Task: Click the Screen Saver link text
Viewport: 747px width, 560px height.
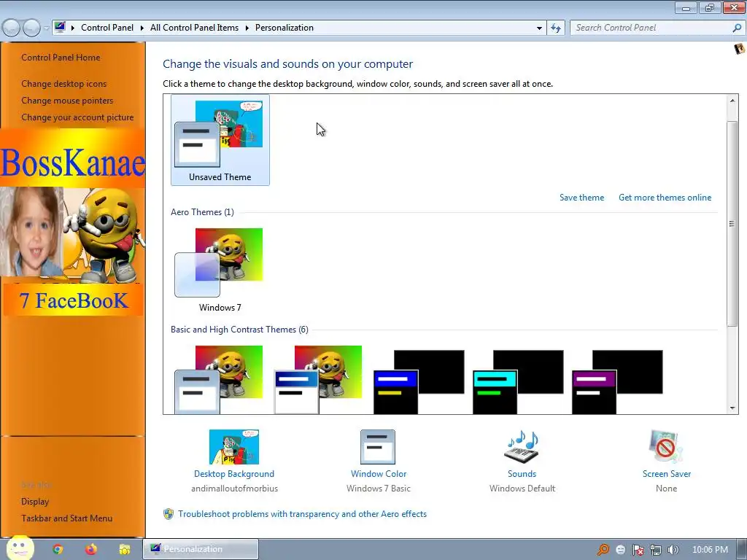Action: point(667,474)
